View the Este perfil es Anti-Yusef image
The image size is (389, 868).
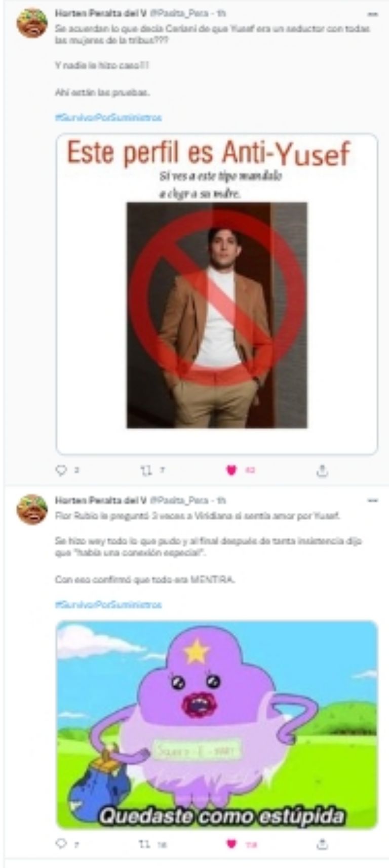click(217, 294)
